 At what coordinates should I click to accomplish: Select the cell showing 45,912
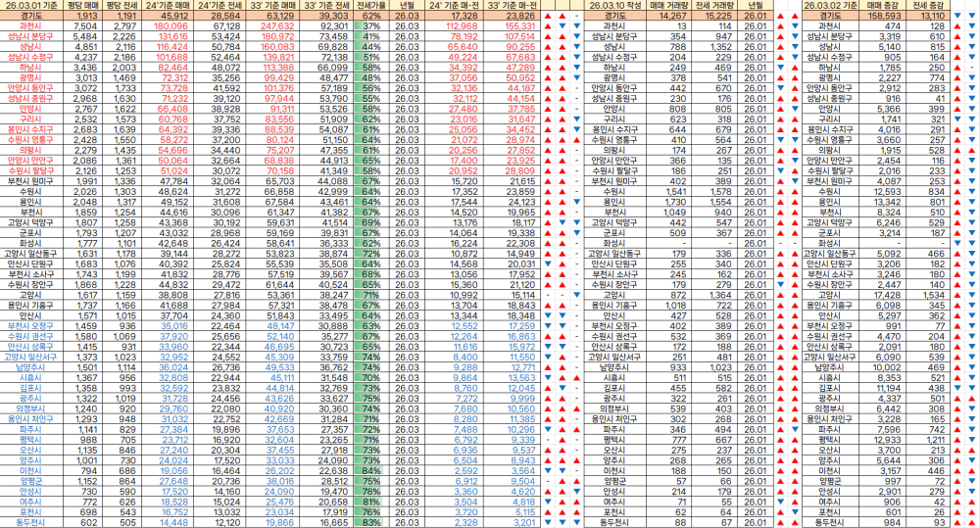pyautogui.click(x=167, y=16)
